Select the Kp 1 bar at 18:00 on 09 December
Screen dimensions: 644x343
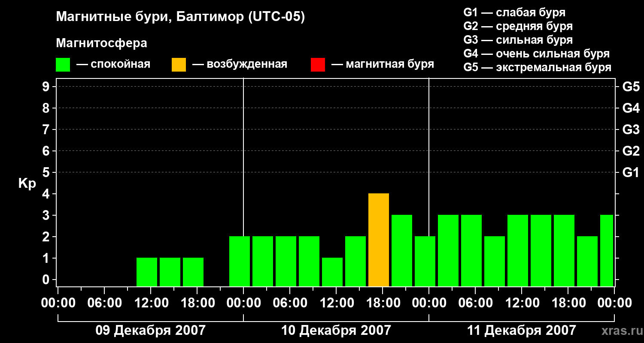[193, 272]
